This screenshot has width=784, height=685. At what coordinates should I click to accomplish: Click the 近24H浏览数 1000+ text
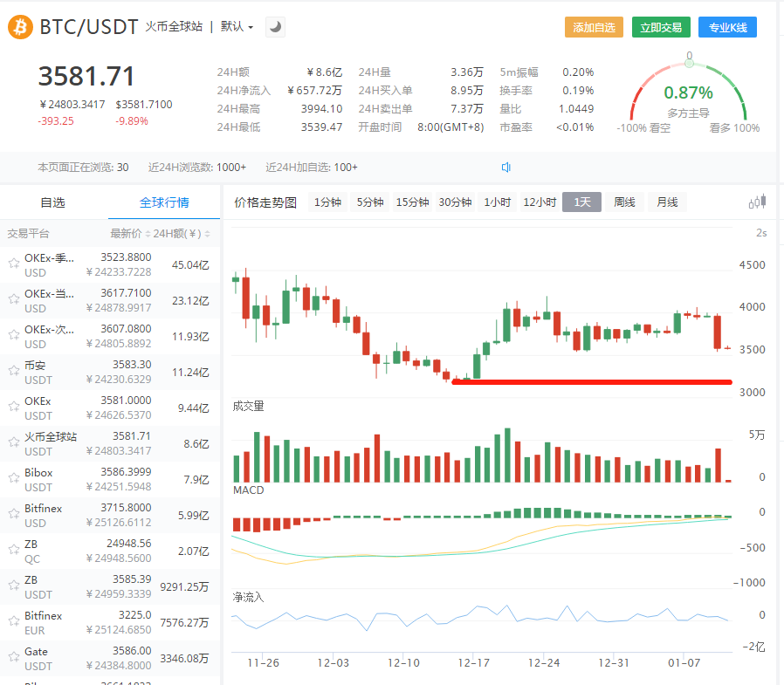click(197, 168)
